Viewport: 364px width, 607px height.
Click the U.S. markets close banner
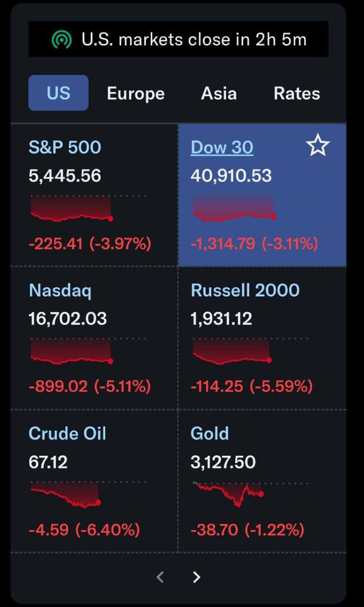tap(194, 39)
